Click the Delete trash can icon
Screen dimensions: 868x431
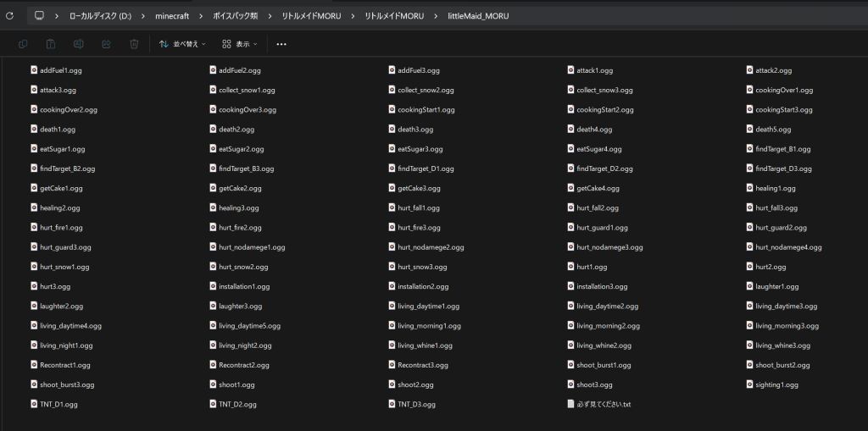[x=134, y=44]
